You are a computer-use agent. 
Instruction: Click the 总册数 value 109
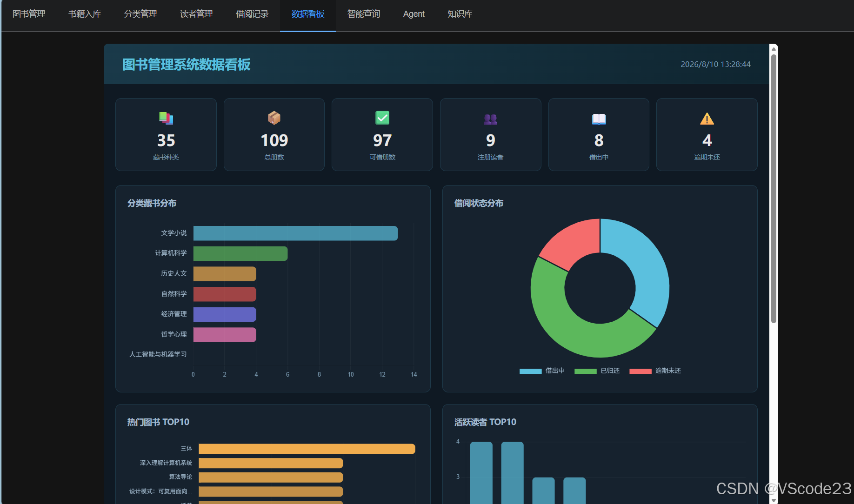tap(274, 140)
